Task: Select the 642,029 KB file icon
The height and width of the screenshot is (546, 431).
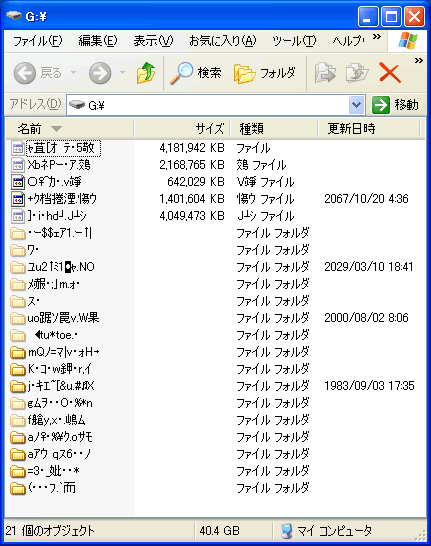Action: pos(17,182)
